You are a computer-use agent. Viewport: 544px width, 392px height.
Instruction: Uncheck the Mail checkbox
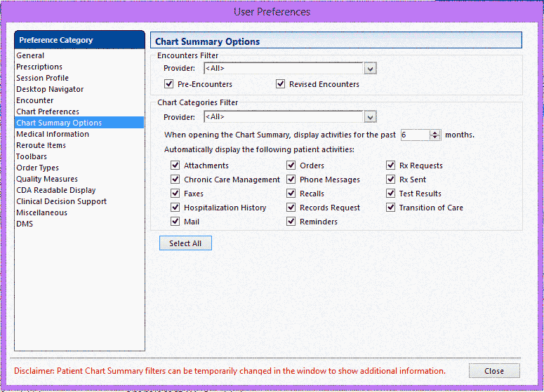point(175,221)
